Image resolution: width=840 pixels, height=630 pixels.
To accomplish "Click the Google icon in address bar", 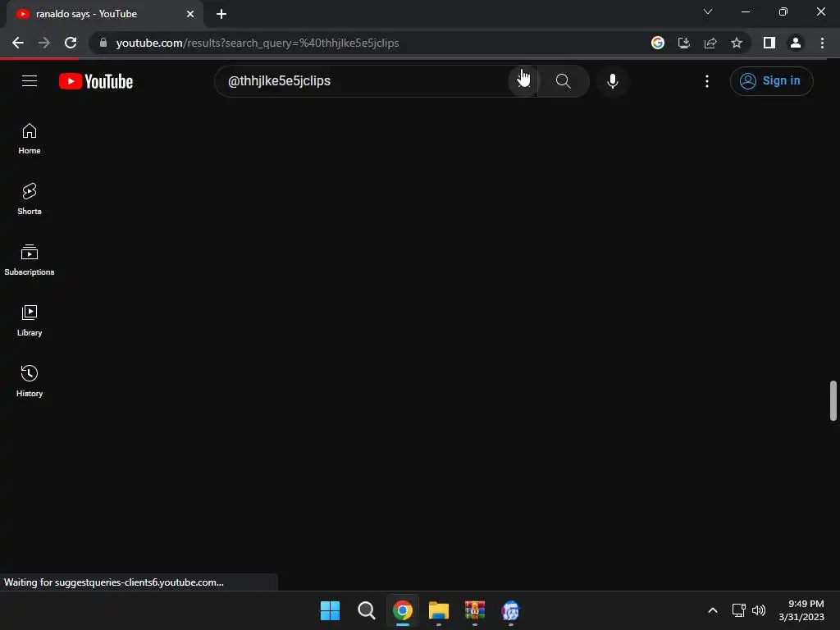I will [x=658, y=43].
